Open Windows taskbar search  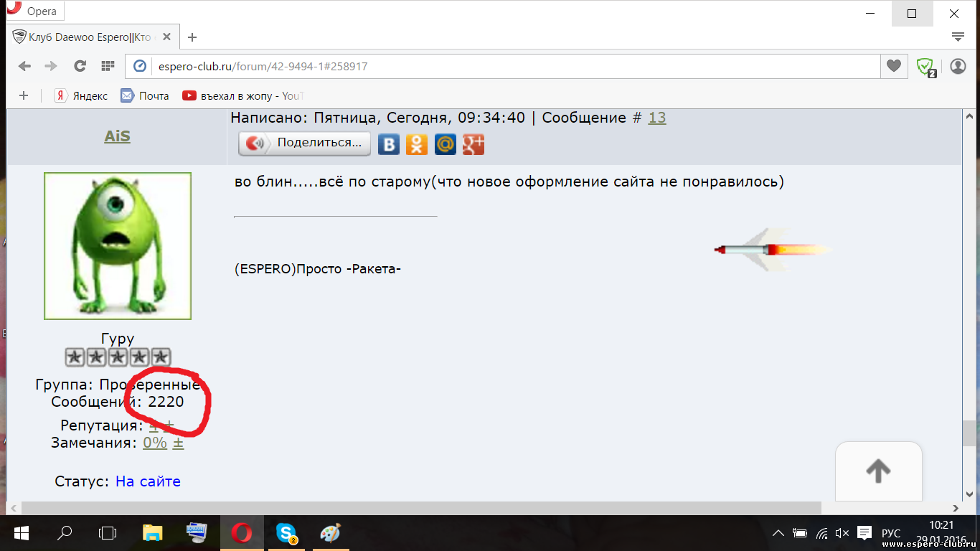point(65,533)
